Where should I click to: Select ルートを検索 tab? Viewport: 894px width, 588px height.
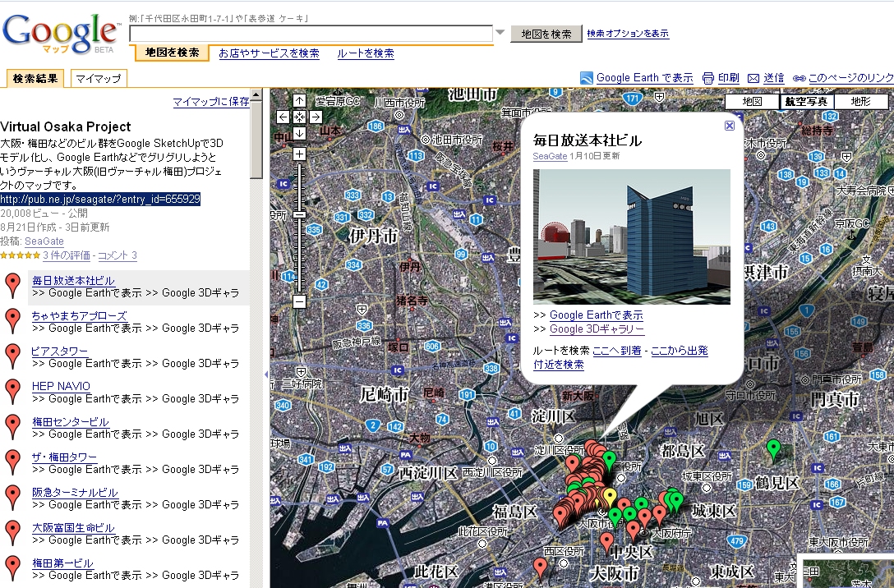click(366, 53)
